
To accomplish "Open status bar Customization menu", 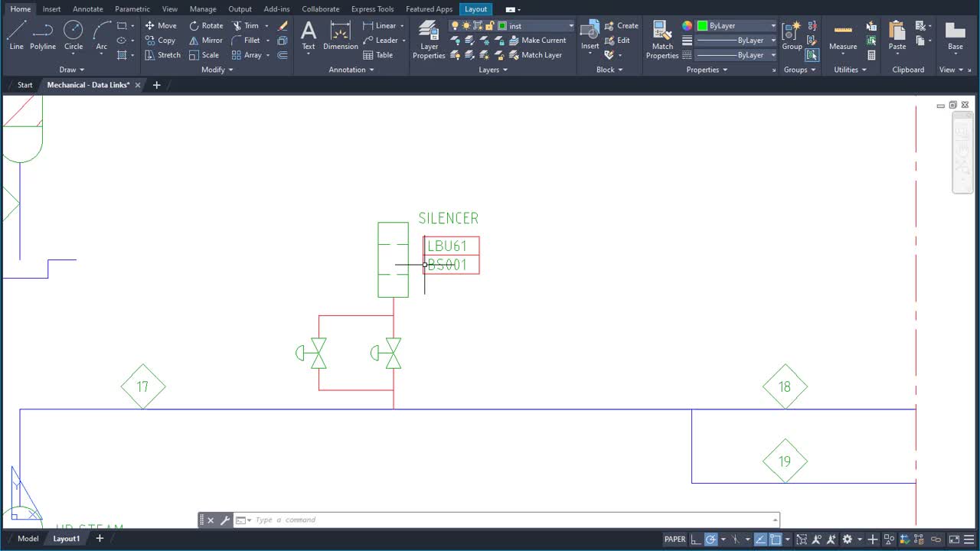I will [969, 540].
